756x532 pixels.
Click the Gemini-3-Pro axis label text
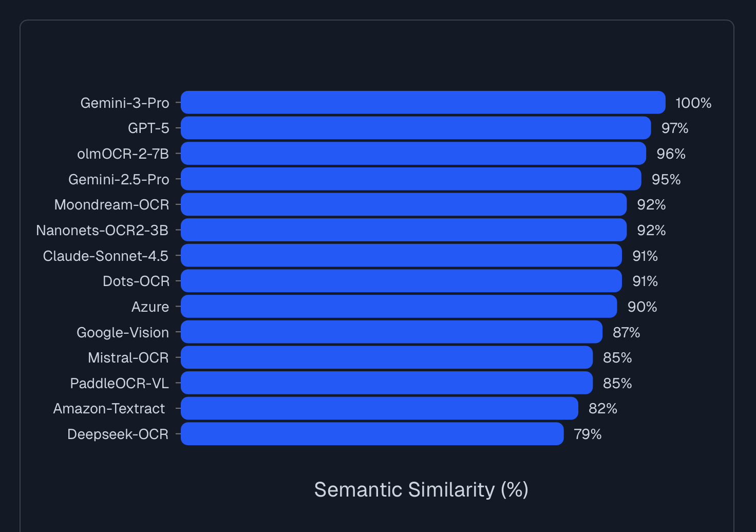(x=125, y=103)
